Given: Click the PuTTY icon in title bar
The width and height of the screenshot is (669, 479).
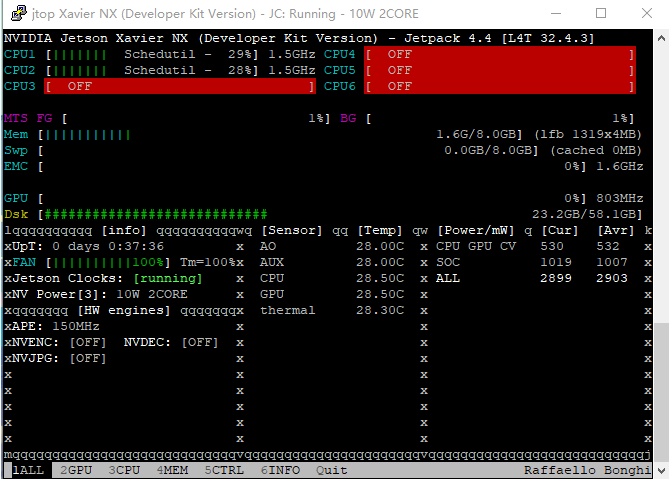Looking at the screenshot, I should pos(19,13).
